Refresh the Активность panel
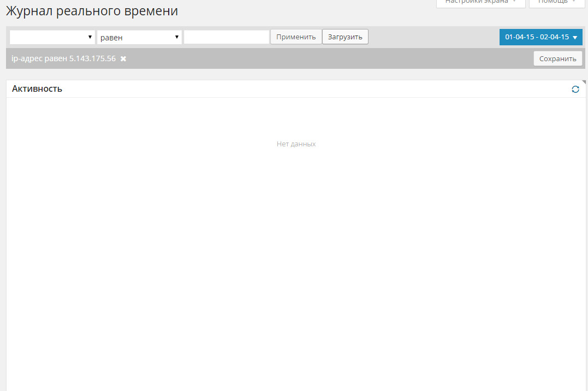The image size is (588, 391). coord(575,90)
